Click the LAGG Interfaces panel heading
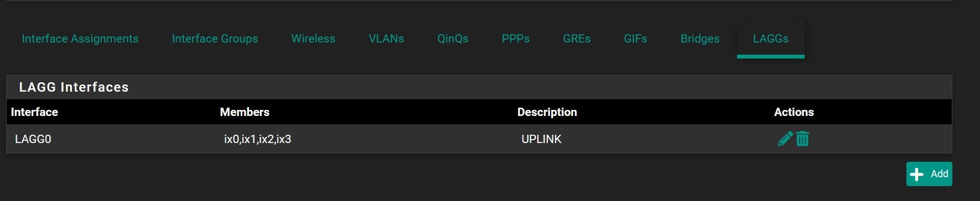Screen dimensions: 980x201 point(74,87)
